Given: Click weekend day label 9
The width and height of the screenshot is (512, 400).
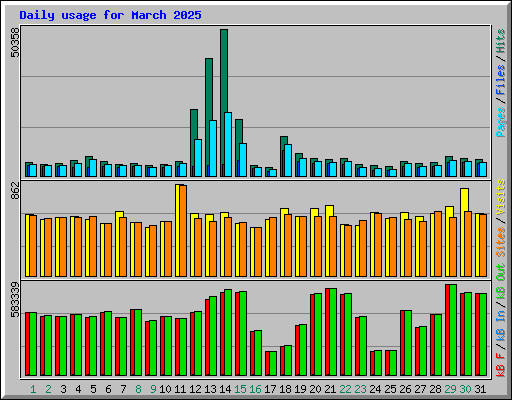Looking at the screenshot, I should tap(153, 389).
